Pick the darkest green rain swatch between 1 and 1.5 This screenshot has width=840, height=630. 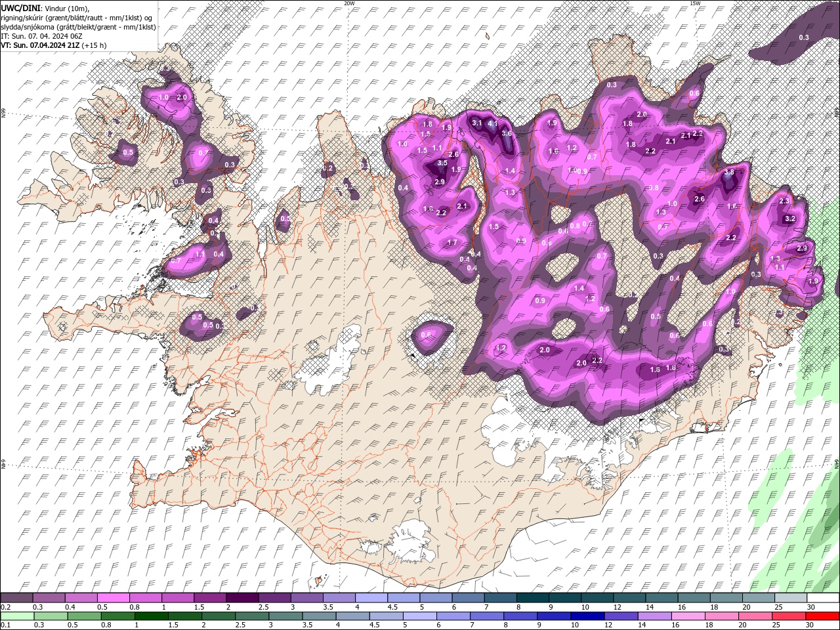click(151, 616)
